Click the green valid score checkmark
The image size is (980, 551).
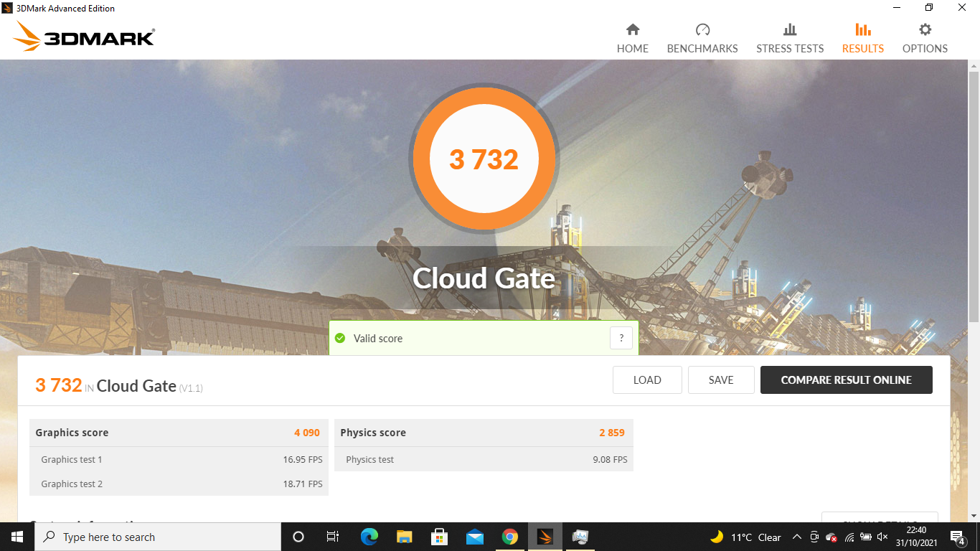(340, 338)
